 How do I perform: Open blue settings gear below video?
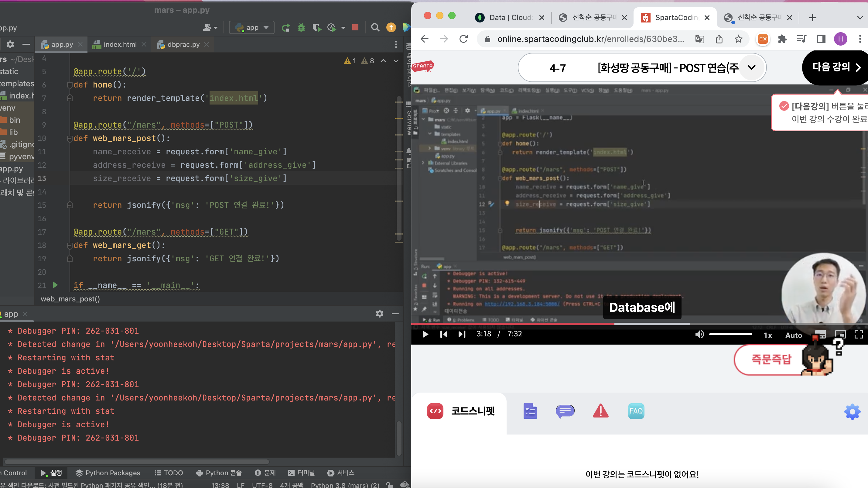click(852, 411)
